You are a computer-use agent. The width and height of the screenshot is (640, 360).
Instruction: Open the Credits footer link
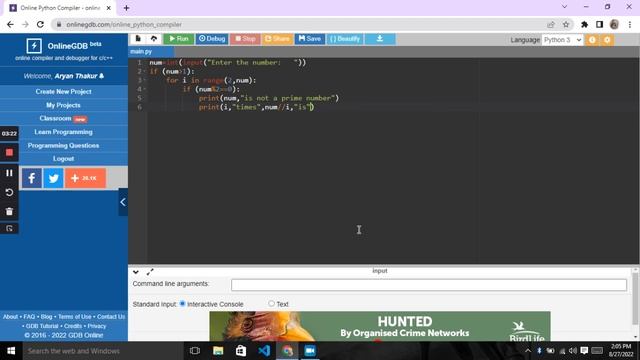pyautogui.click(x=73, y=326)
